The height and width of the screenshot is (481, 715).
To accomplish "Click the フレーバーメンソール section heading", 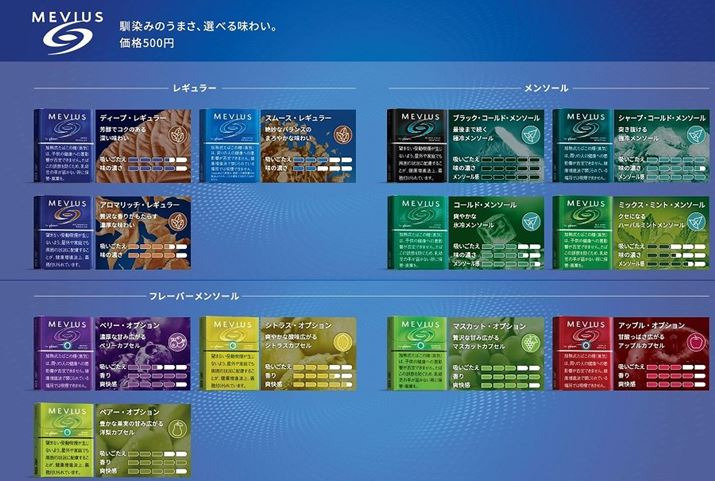I will coord(194,296).
